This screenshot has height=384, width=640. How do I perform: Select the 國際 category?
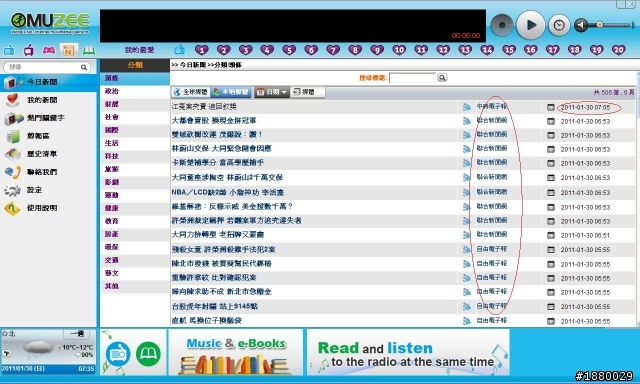(135, 130)
